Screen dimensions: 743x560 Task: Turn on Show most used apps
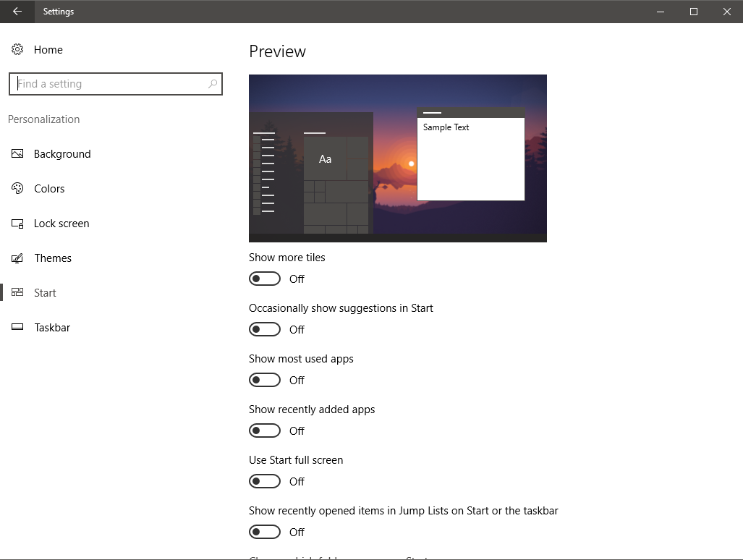(x=264, y=379)
